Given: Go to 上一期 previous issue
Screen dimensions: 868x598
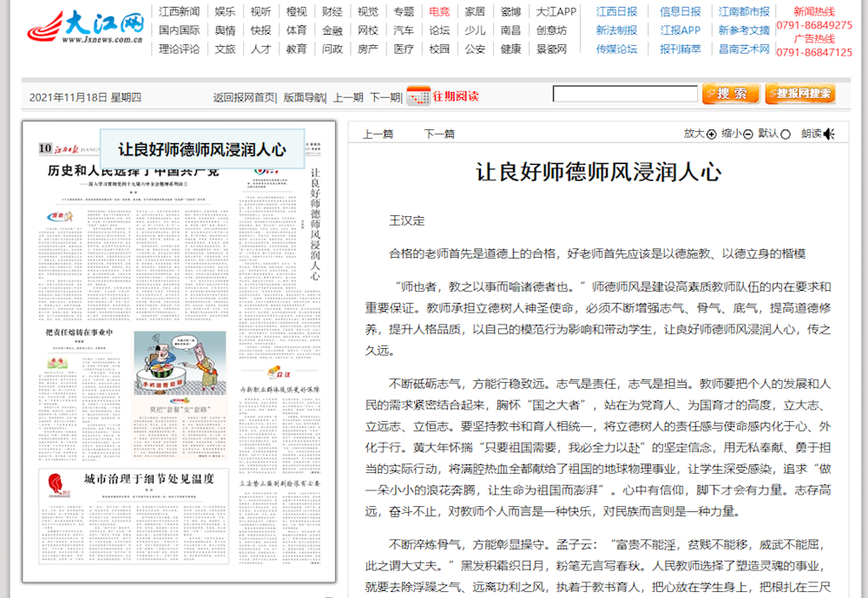Looking at the screenshot, I should 347,97.
